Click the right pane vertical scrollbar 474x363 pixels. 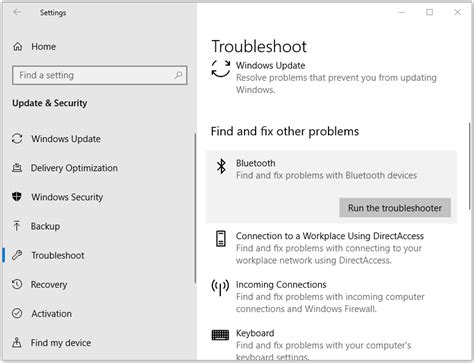[470, 166]
